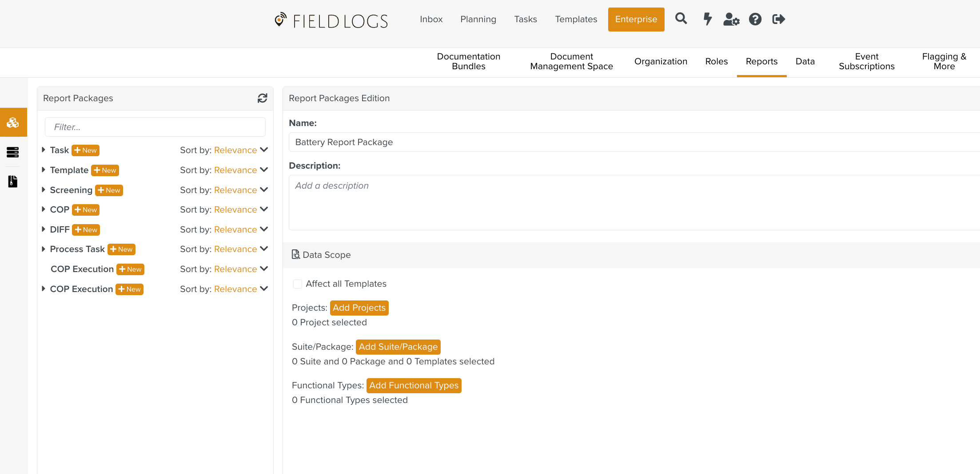Image resolution: width=980 pixels, height=474 pixels.
Task: Open the archive file sidebar icon
Action: (x=13, y=182)
